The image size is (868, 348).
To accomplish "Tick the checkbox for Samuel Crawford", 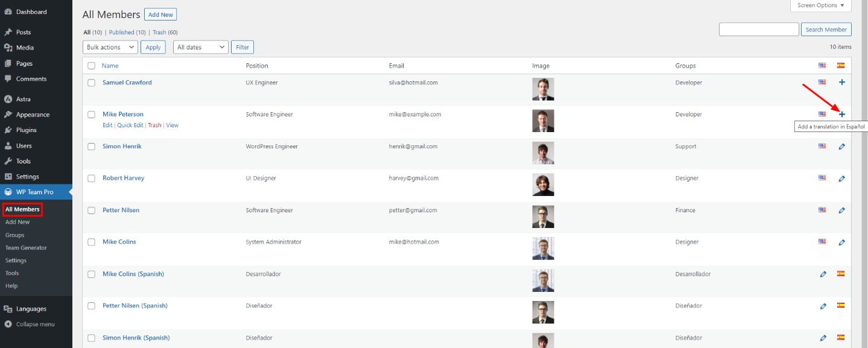I will click(x=92, y=83).
